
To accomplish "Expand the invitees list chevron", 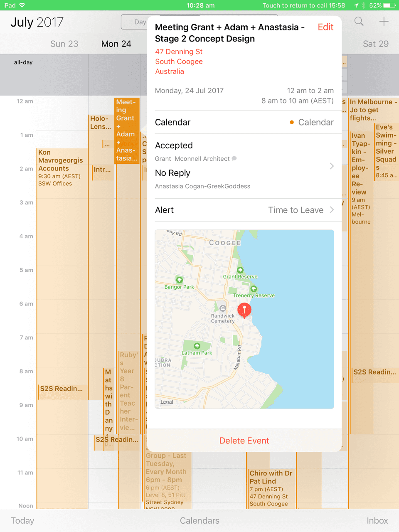I will point(332,166).
